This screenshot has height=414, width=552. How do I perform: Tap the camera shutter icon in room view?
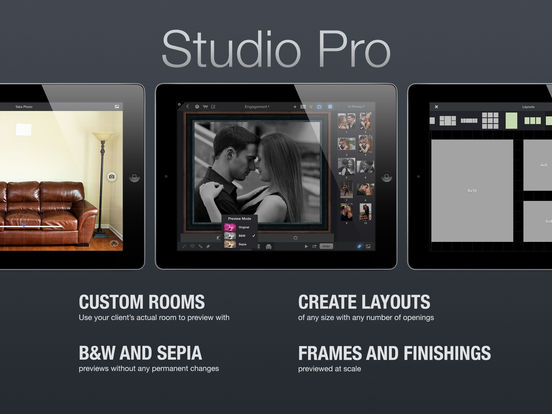(x=112, y=176)
